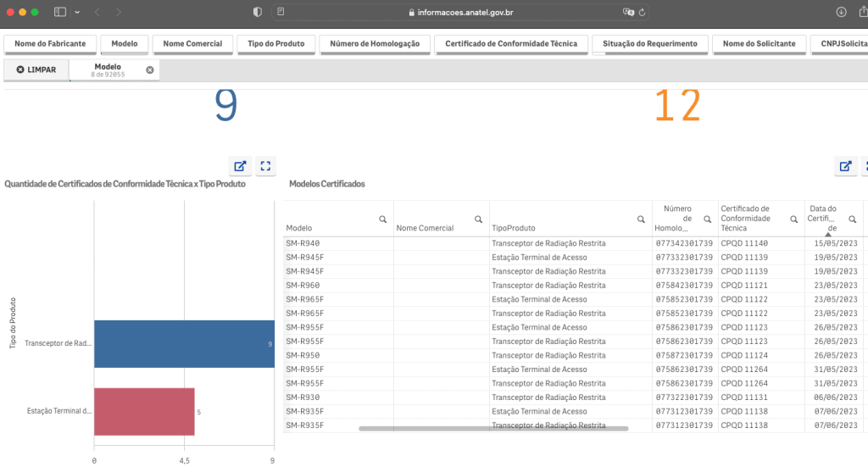
Task: Click the Estação Terminal d... axis label
Action: tap(59, 411)
